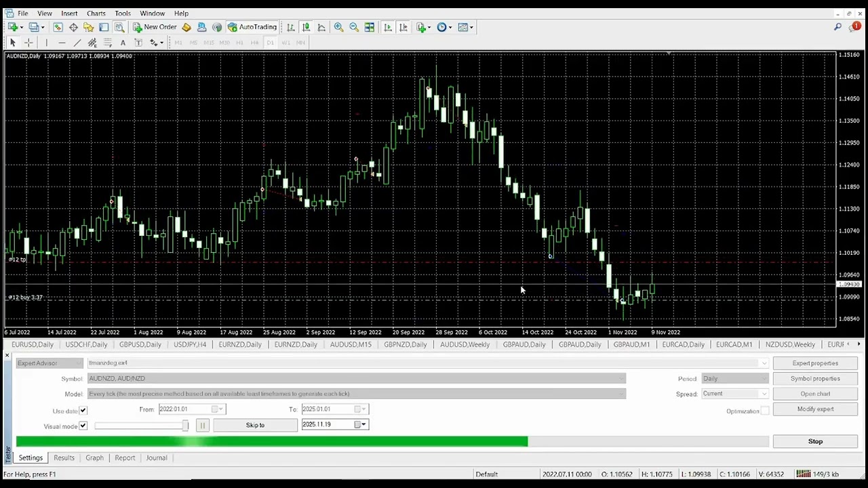Select the W1 timeframe button
This screenshot has height=488, width=868.
(285, 43)
